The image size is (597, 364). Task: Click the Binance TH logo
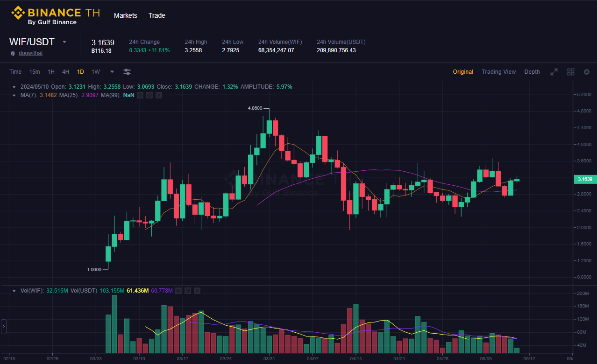(x=55, y=15)
